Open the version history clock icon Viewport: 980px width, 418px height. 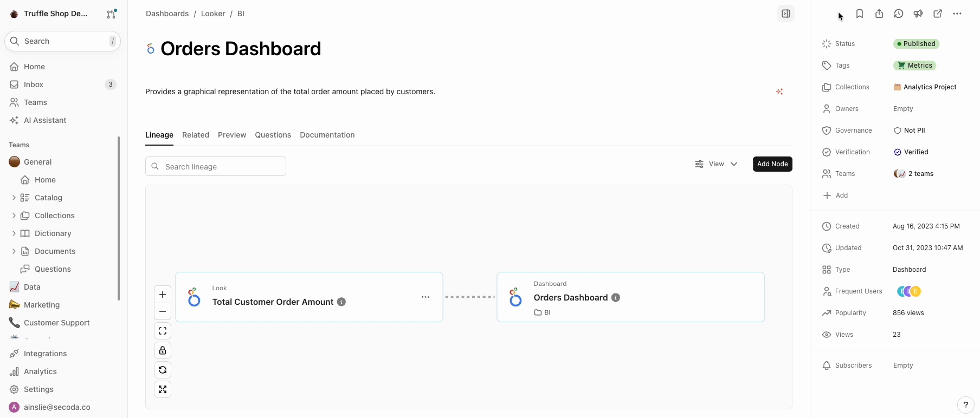click(x=899, y=14)
